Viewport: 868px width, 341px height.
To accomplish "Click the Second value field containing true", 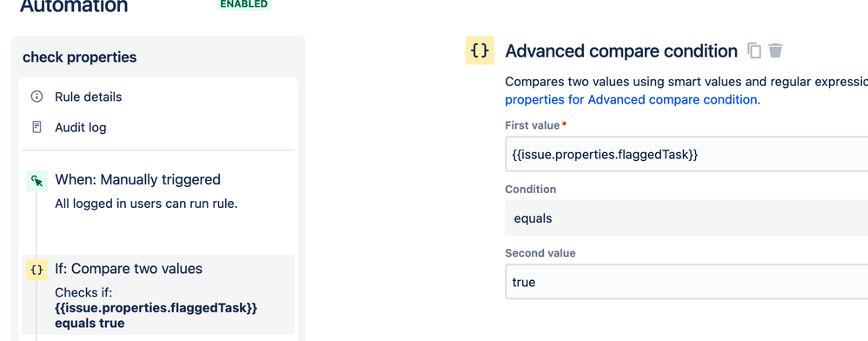I will click(x=686, y=282).
